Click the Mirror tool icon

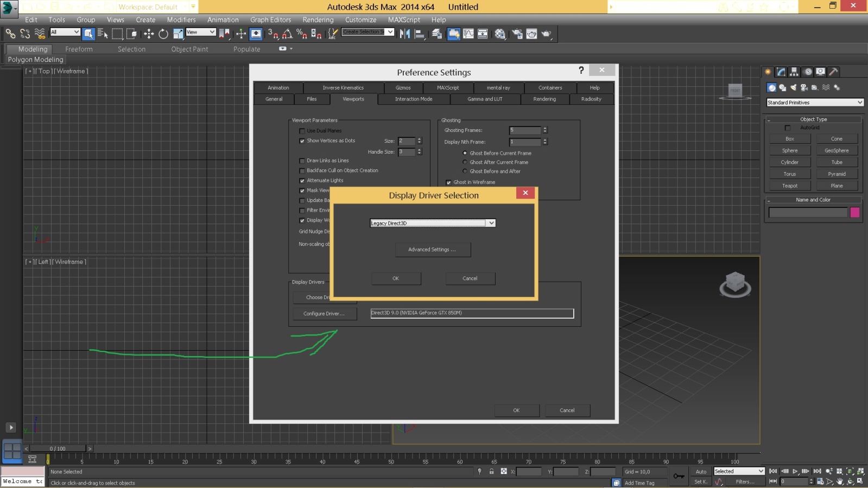pos(405,34)
